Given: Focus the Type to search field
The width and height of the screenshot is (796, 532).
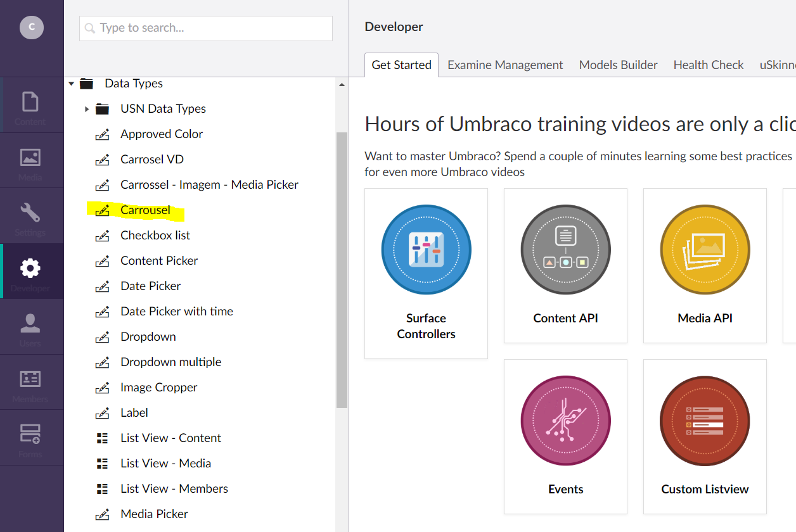Looking at the screenshot, I should (x=206, y=28).
